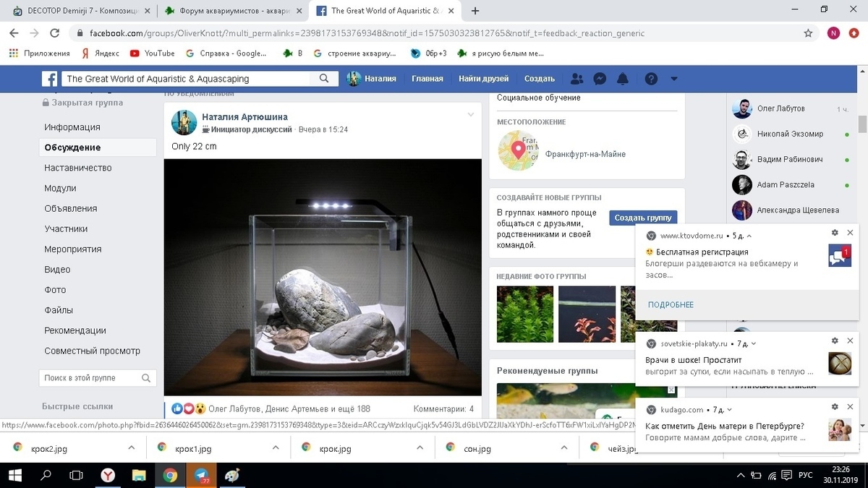Reload the page with the refresh icon
This screenshot has width=868, height=488.
click(55, 33)
